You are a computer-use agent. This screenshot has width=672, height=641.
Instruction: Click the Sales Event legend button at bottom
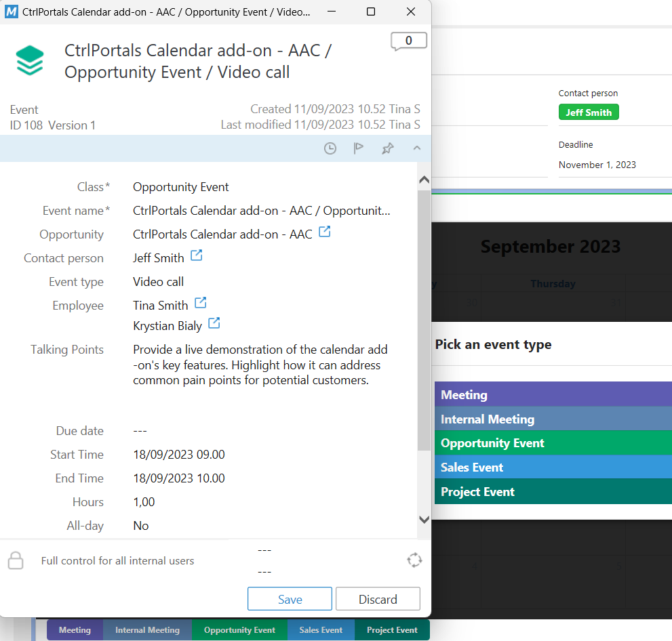[321, 630]
